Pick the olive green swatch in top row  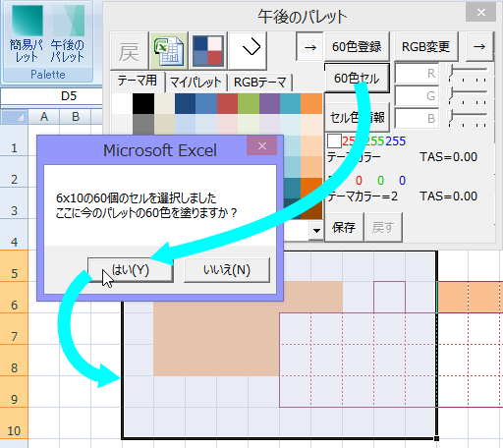click(x=249, y=103)
